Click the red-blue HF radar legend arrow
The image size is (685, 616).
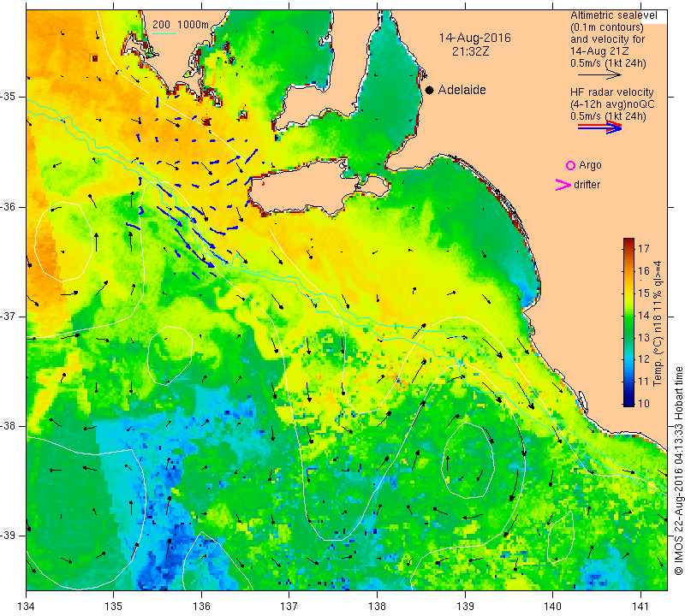(x=599, y=127)
